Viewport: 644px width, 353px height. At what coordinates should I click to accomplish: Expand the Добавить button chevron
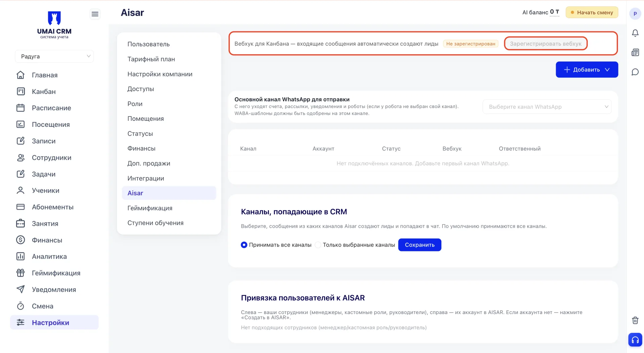607,69
